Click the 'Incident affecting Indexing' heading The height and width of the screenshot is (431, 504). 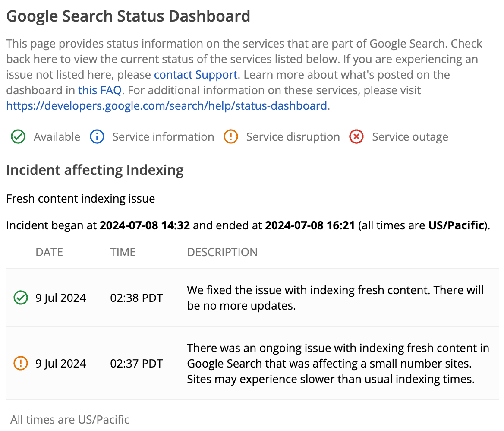(95, 170)
